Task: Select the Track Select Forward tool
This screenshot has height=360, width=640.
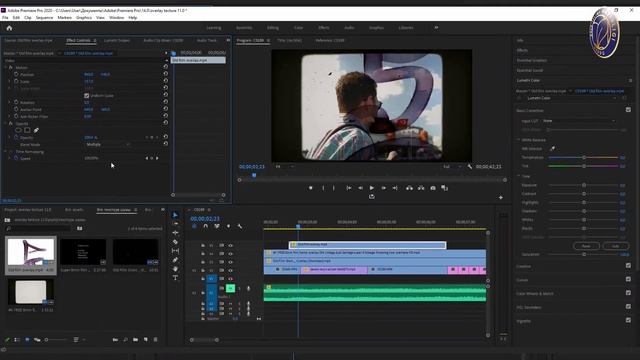Action: 176,224
